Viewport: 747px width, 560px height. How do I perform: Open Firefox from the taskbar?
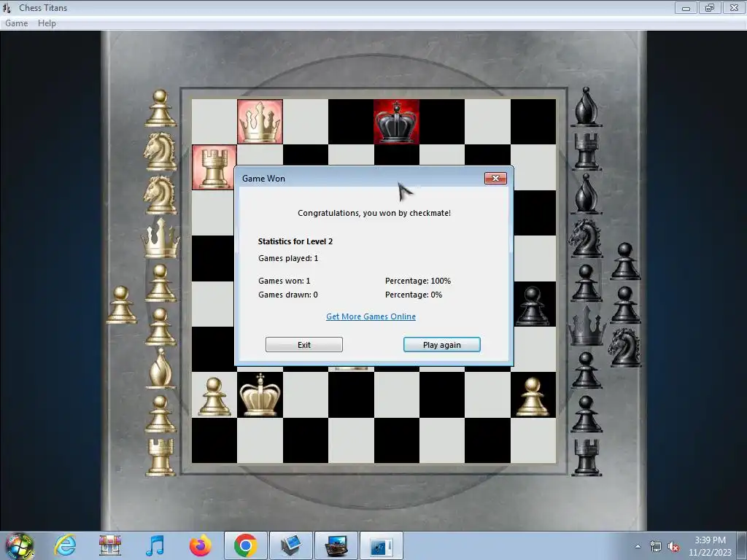tap(200, 545)
